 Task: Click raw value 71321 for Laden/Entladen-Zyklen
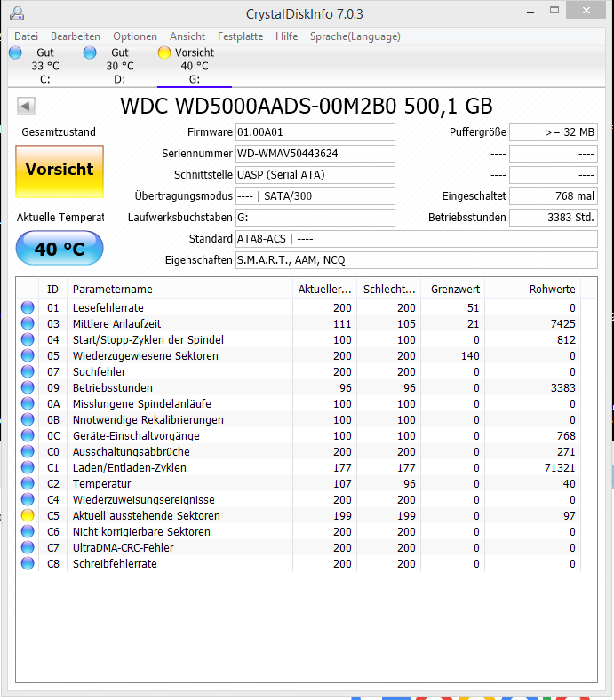point(558,467)
